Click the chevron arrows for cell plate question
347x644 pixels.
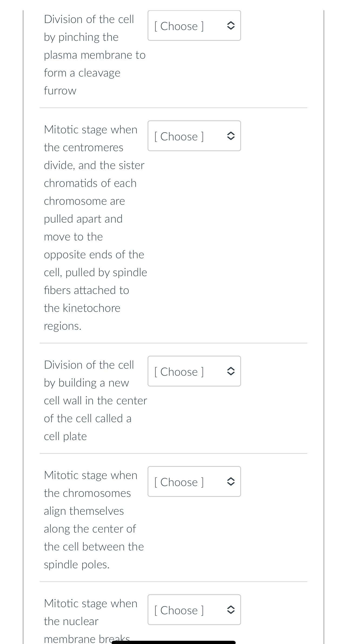230,371
